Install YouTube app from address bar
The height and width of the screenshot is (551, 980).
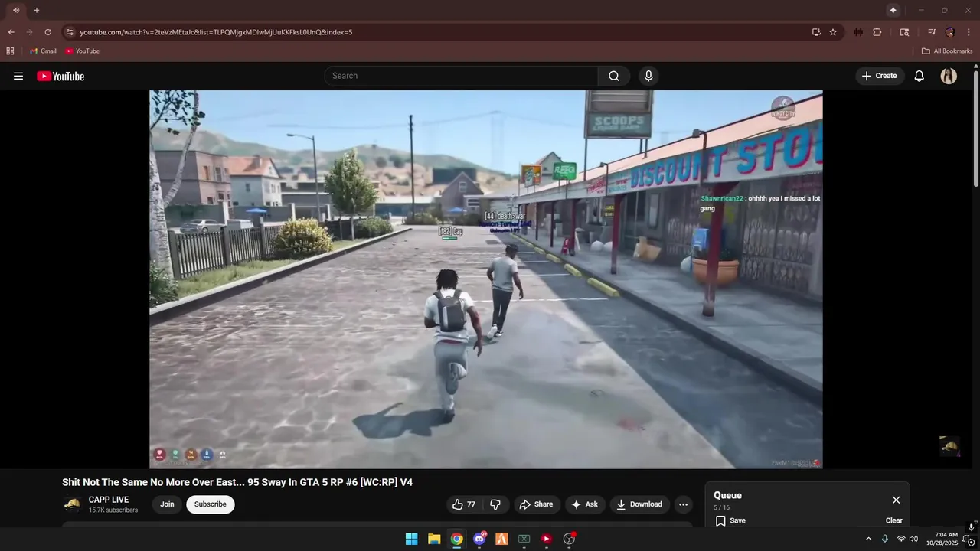tap(816, 32)
